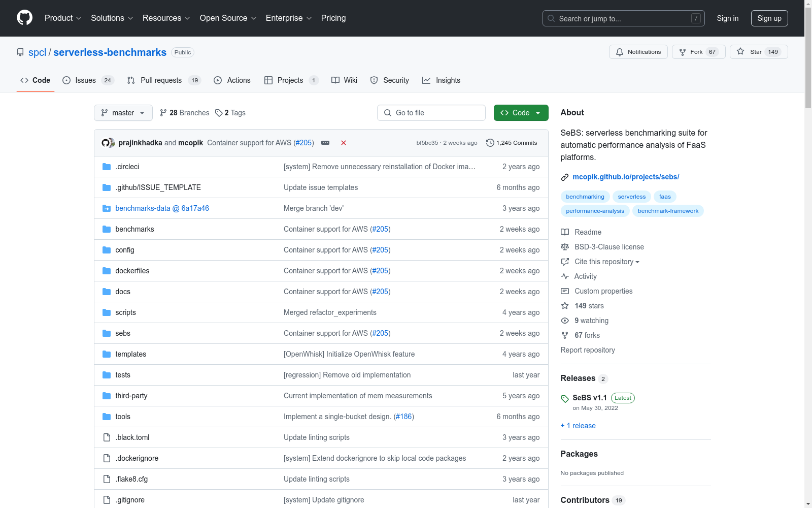812x508 pixels.
Task: Click the GitHub logo icon
Action: pyautogui.click(x=24, y=18)
